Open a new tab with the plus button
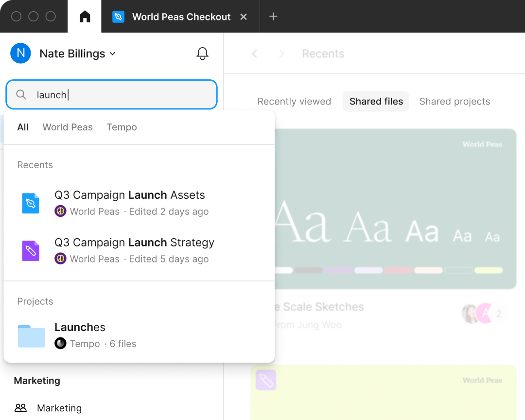This screenshot has width=525, height=420. point(273,16)
